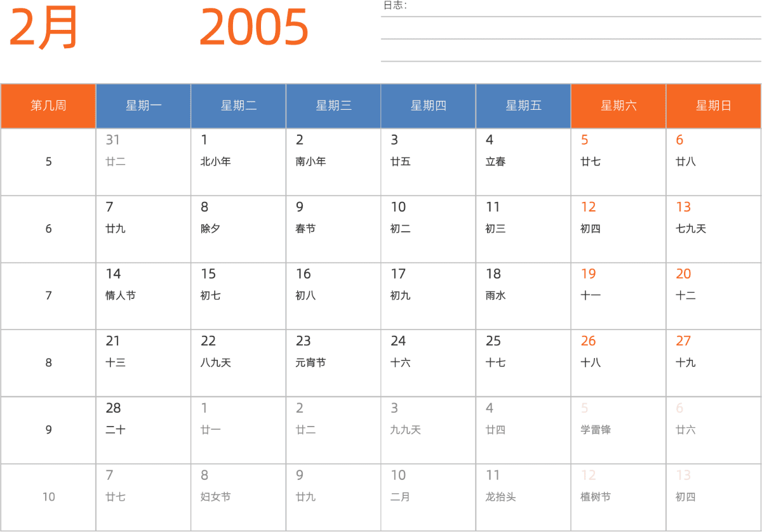Select the orange 星期六 column header
Image resolution: width=762 pixels, height=532 pixels.
pos(618,106)
